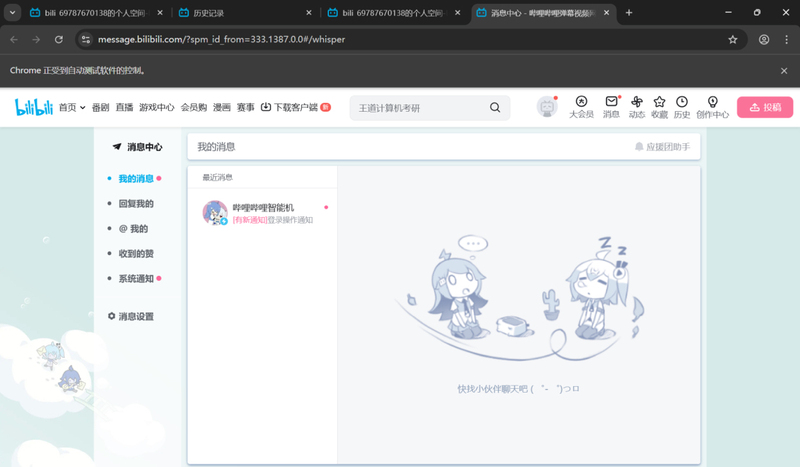Image resolution: width=800 pixels, height=467 pixels.
Task: Open 消息设置 gear settings
Action: tap(131, 316)
